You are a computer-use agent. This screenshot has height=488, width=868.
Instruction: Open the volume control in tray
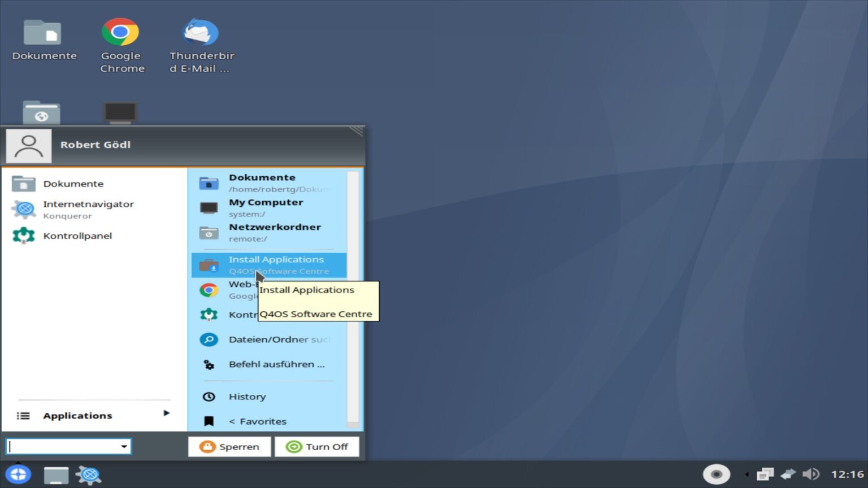click(810, 474)
